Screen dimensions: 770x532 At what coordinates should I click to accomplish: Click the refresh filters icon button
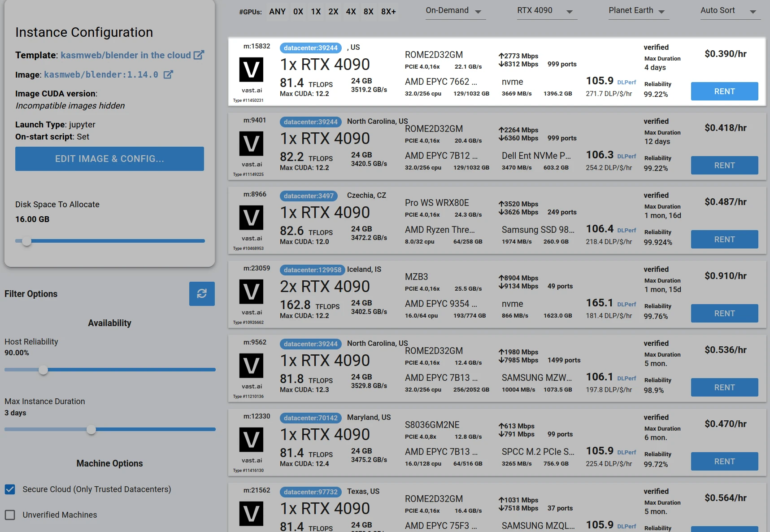(x=202, y=294)
